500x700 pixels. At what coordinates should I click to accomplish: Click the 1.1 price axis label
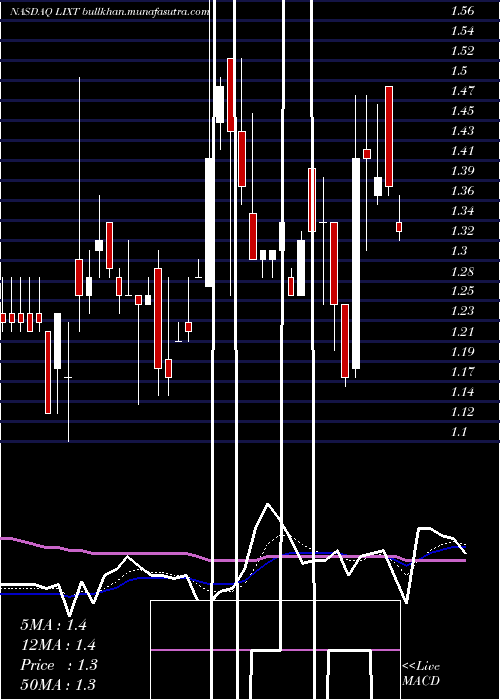click(459, 432)
